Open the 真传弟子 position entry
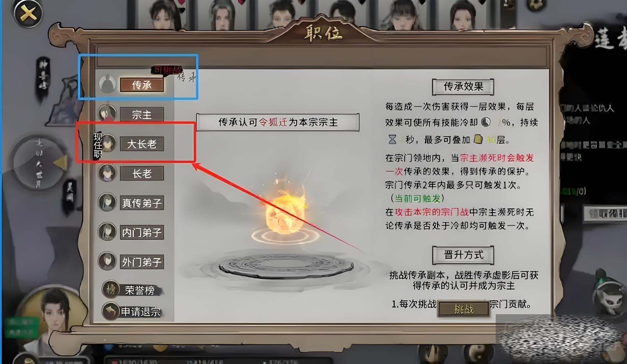The width and height of the screenshot is (627, 364). tap(142, 203)
